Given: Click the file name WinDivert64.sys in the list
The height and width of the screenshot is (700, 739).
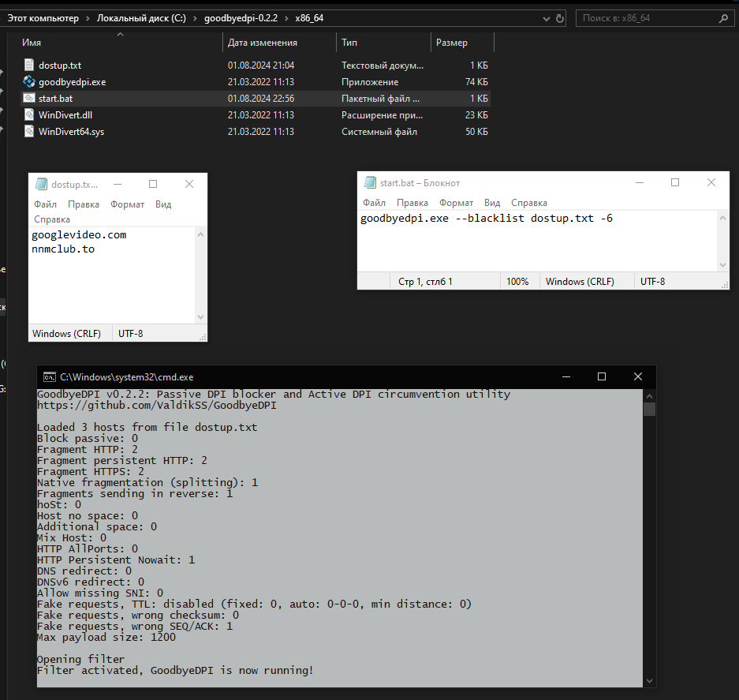Looking at the screenshot, I should tap(71, 132).
